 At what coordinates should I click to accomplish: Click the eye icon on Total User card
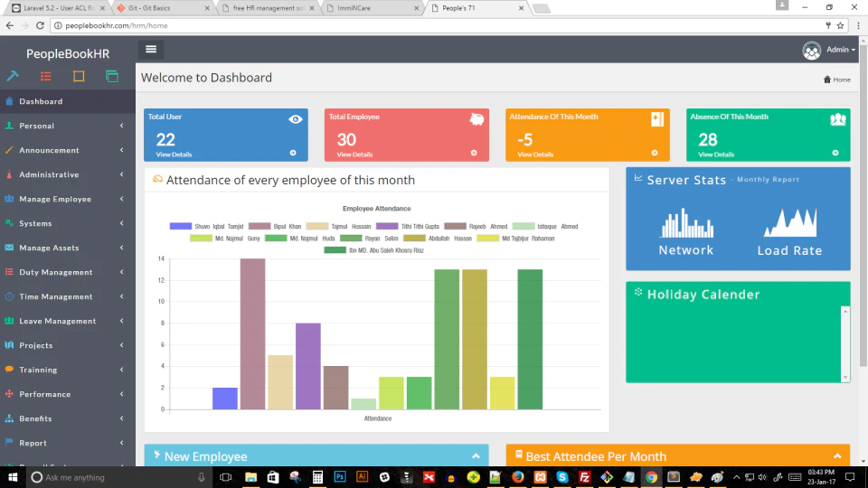tap(295, 119)
